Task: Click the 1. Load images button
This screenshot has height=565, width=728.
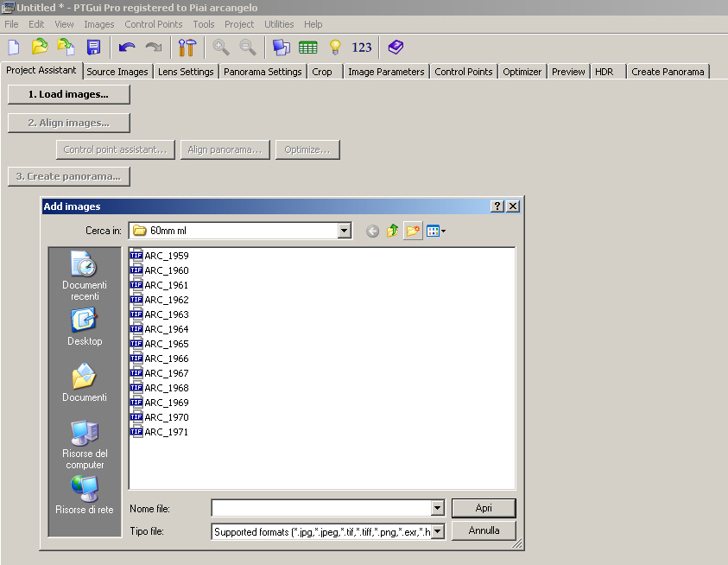Action: (69, 94)
